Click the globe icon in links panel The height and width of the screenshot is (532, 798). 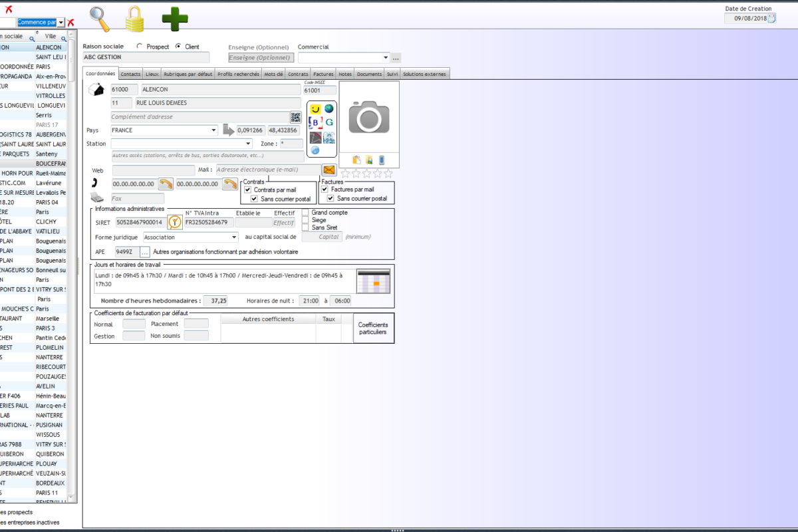tap(329, 108)
